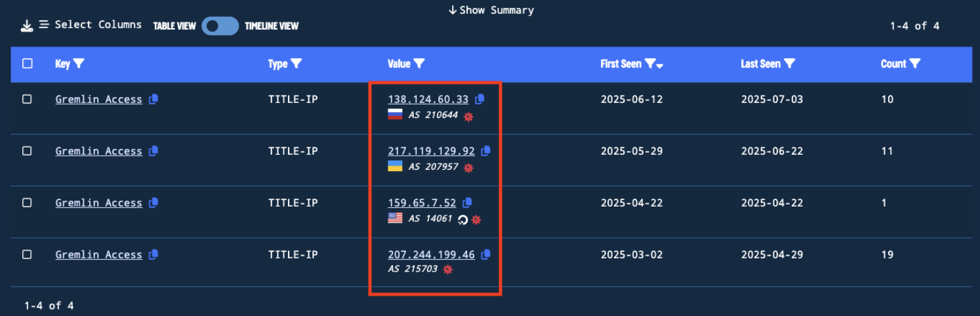Screen dimensions: 980x316
Task: Tick the checkbox for the 207.244.199.46 row
Action: point(27,254)
